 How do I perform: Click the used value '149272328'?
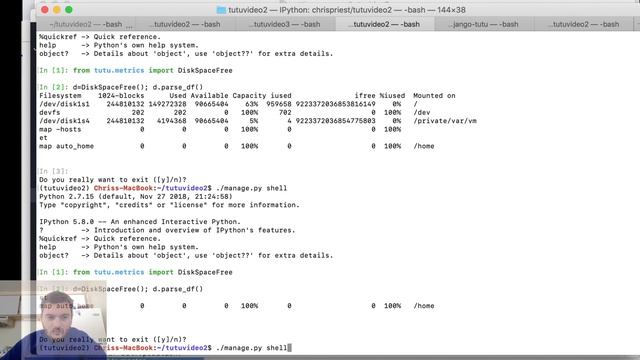point(167,104)
